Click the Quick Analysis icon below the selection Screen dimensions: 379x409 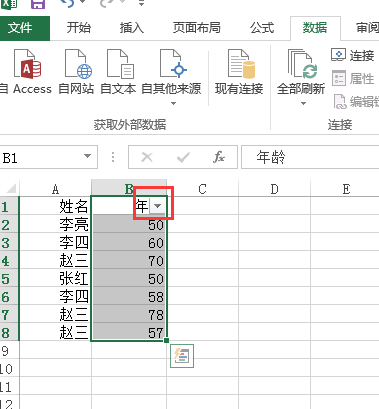[x=182, y=356]
